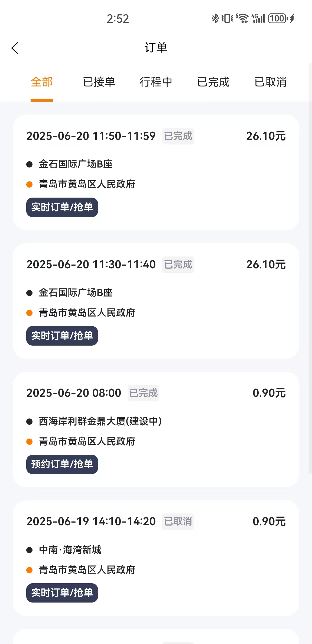Switch to the 已接单 tab
The image size is (312, 644).
pyautogui.click(x=99, y=82)
